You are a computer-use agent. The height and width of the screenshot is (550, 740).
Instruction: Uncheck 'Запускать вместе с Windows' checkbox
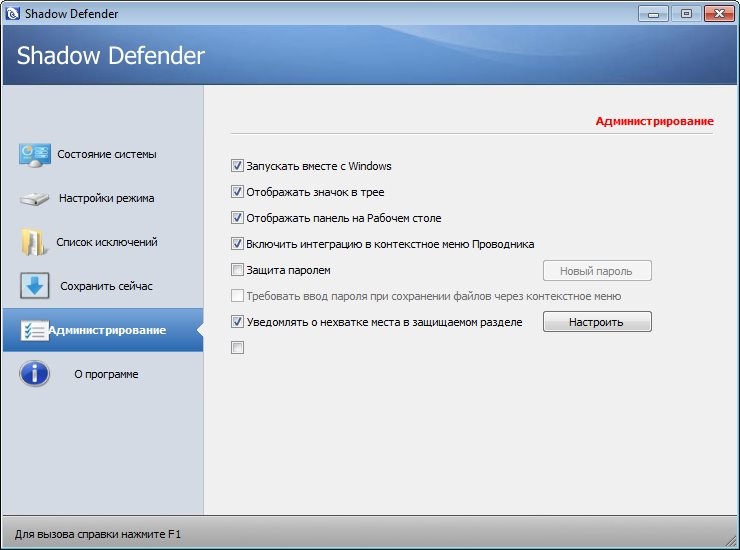(x=237, y=166)
